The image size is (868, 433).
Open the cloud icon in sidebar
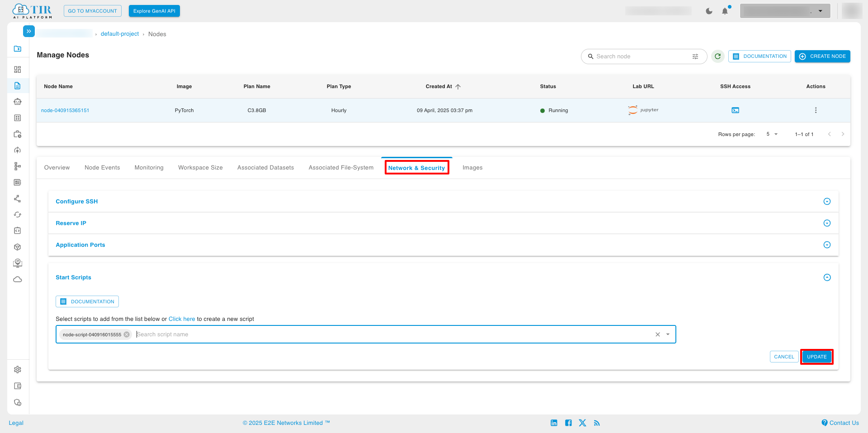click(x=18, y=279)
